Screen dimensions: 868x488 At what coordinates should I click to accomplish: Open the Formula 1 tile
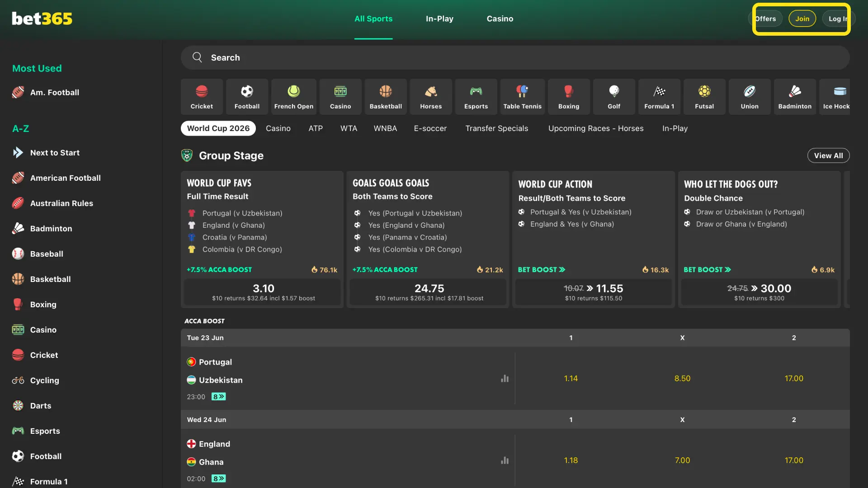click(x=659, y=97)
